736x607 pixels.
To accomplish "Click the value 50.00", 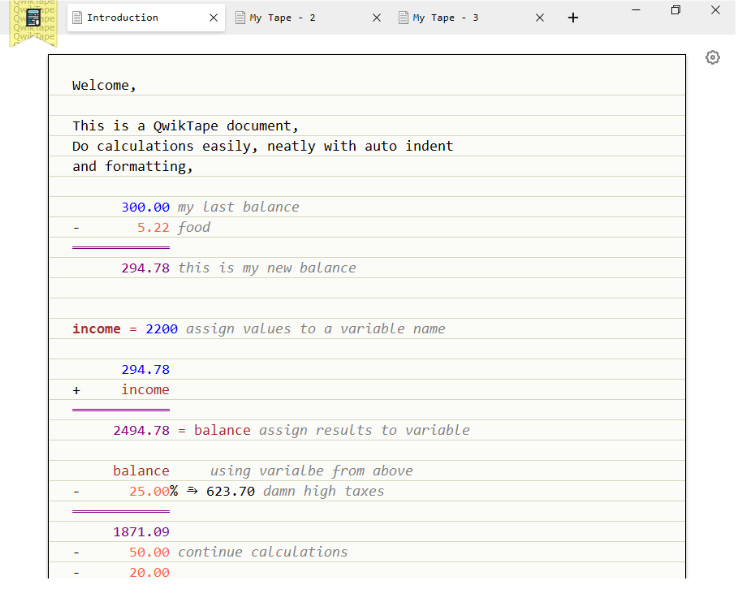I will tap(149, 553).
